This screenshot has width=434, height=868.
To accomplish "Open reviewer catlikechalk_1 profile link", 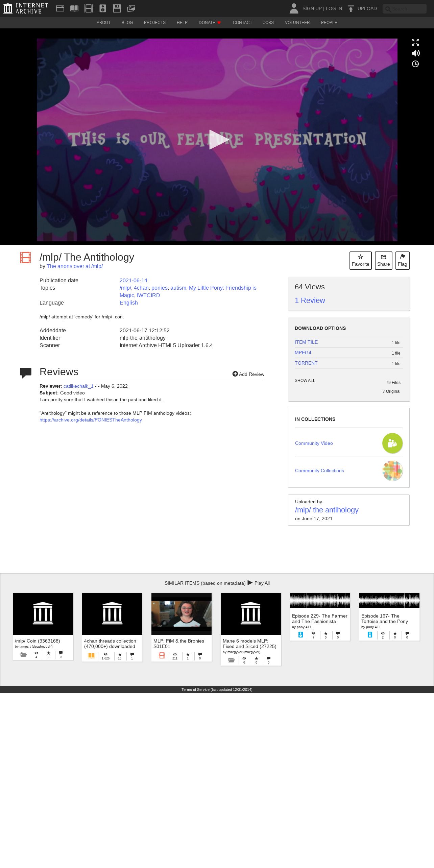I will (x=78, y=386).
